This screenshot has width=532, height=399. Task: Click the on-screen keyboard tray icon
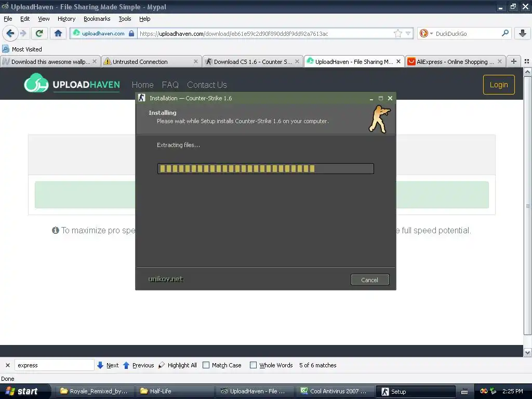tap(464, 392)
